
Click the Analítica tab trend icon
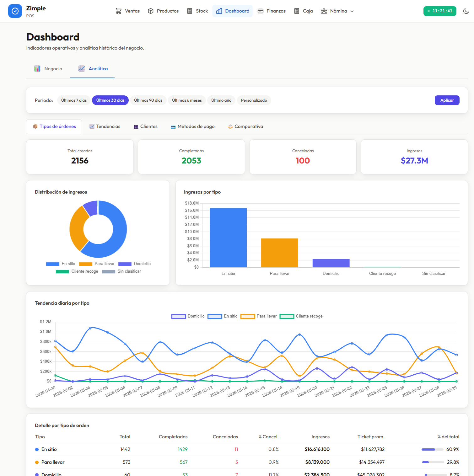[x=82, y=68]
